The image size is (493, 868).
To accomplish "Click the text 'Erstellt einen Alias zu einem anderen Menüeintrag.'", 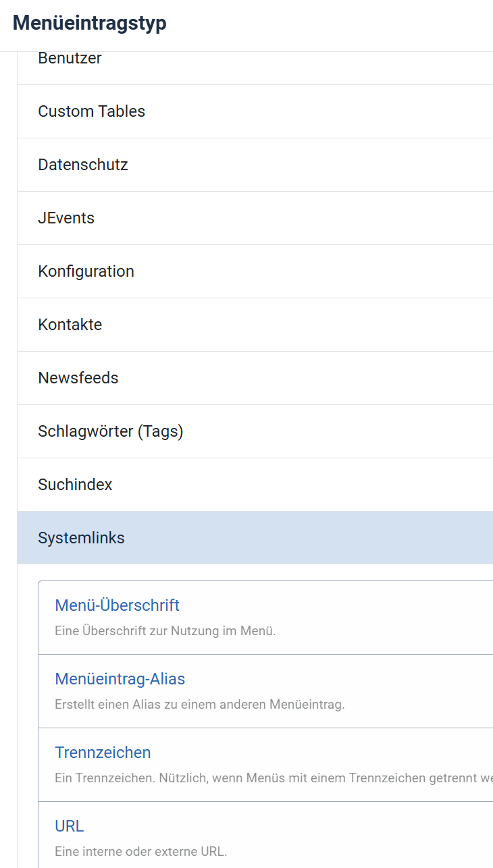I will pos(199,705).
